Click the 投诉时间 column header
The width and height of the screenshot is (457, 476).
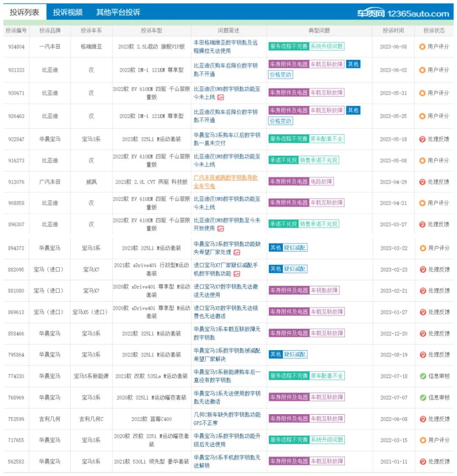click(x=394, y=30)
